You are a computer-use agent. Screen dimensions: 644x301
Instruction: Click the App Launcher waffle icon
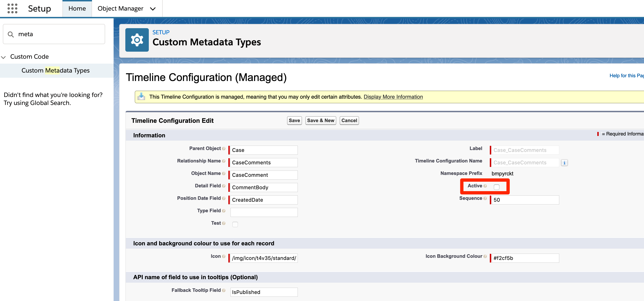coord(12,8)
